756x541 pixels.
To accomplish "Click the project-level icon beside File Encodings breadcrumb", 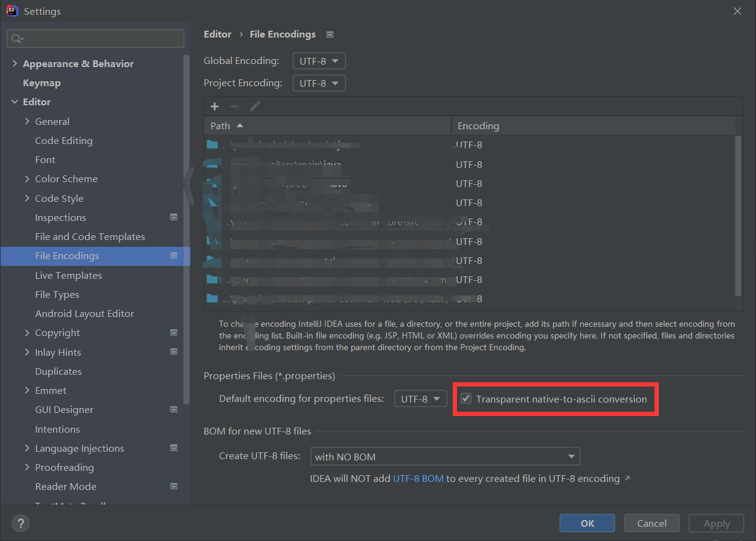I will coord(330,34).
